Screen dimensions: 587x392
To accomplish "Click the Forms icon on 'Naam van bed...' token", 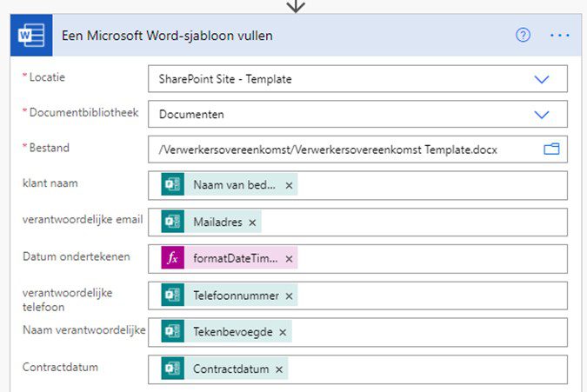I will point(172,184).
